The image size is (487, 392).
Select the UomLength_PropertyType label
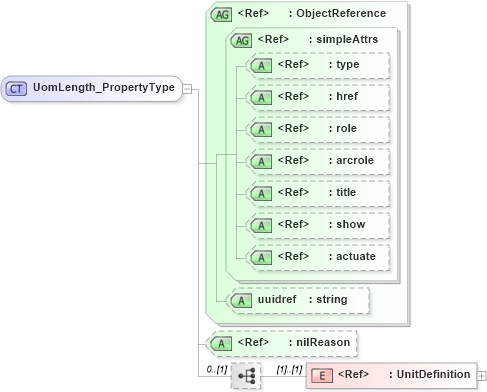104,87
